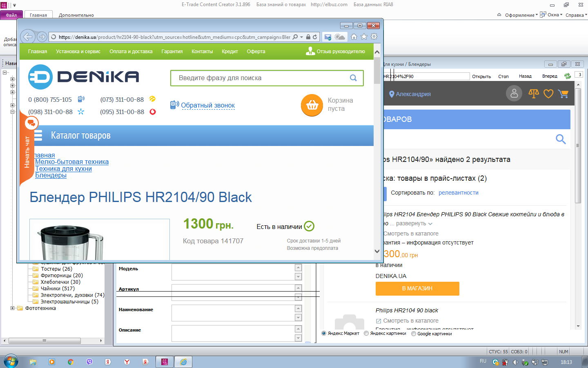Submit the Denika site search magnifier
The width and height of the screenshot is (588, 368).
(353, 78)
